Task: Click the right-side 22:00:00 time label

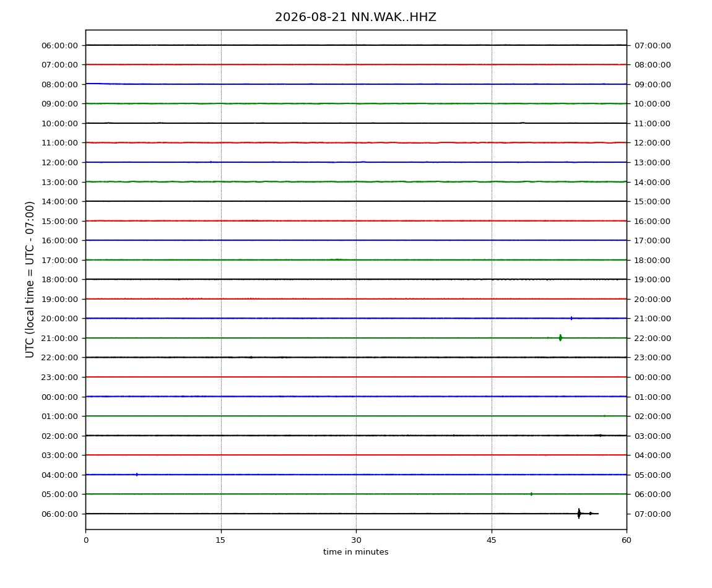Action: (653, 339)
